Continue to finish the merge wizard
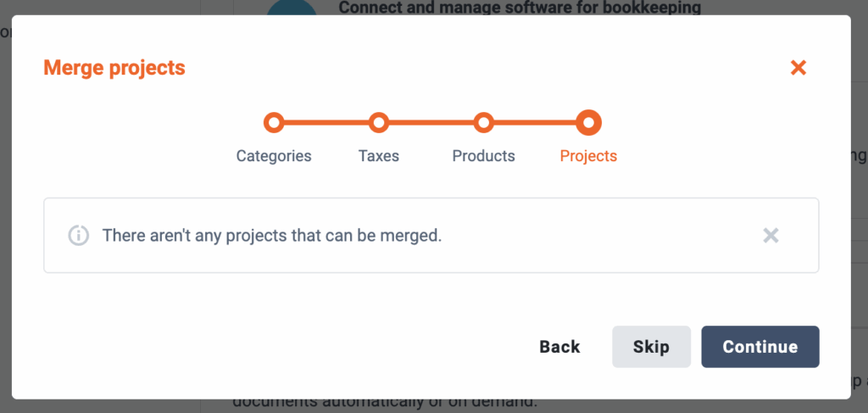868x413 pixels. tap(760, 347)
